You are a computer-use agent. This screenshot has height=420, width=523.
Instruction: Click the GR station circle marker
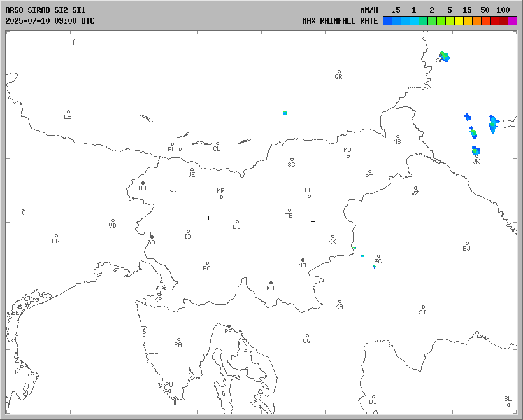[339, 72]
